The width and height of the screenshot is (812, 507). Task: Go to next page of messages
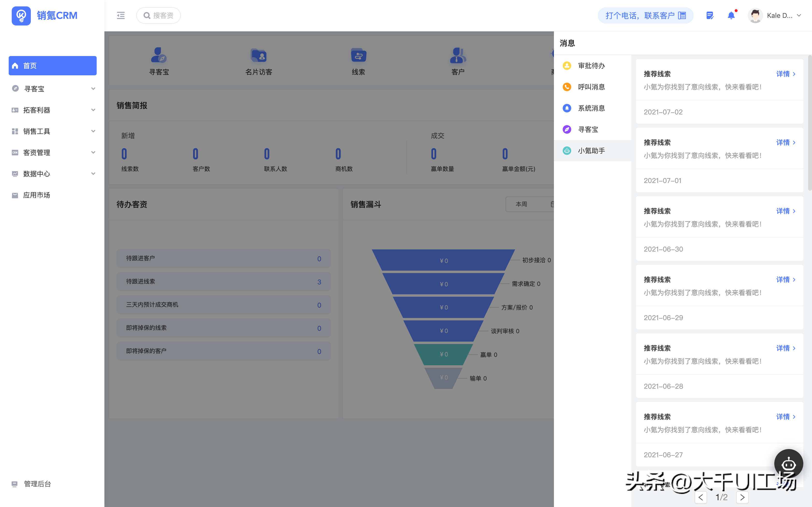[742, 497]
